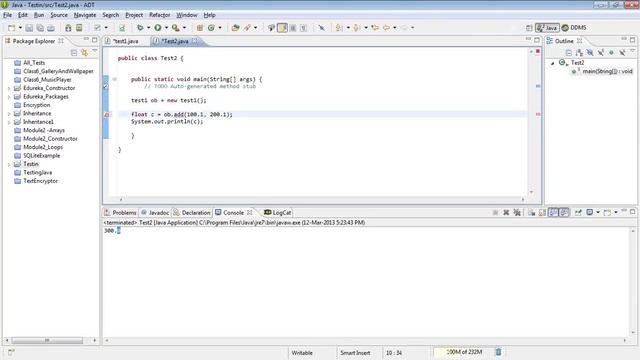This screenshot has width=640, height=360.
Task: Open the File menu
Action: [7, 15]
